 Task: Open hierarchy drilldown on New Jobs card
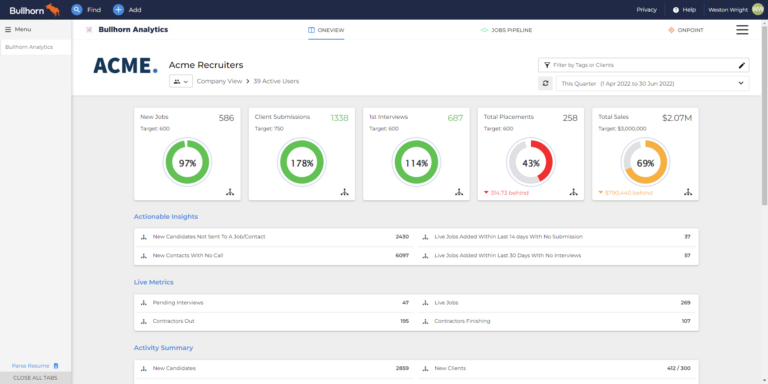(230, 192)
